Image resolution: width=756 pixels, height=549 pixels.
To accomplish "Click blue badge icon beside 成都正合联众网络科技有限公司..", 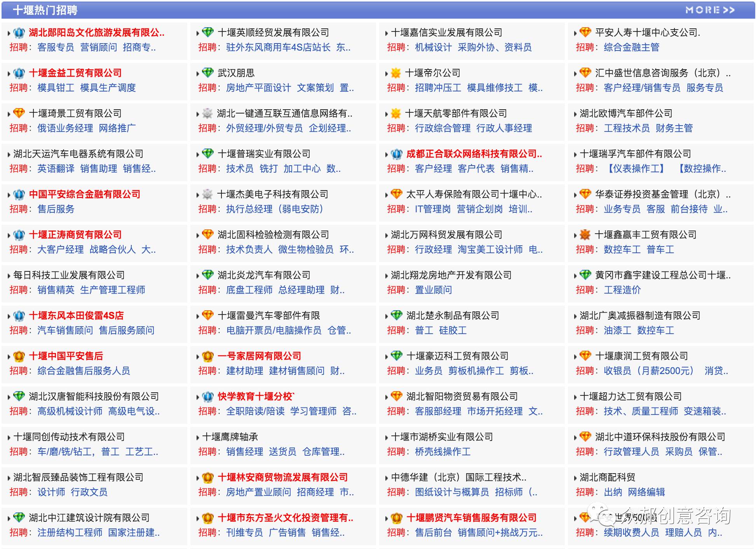I will [x=397, y=154].
